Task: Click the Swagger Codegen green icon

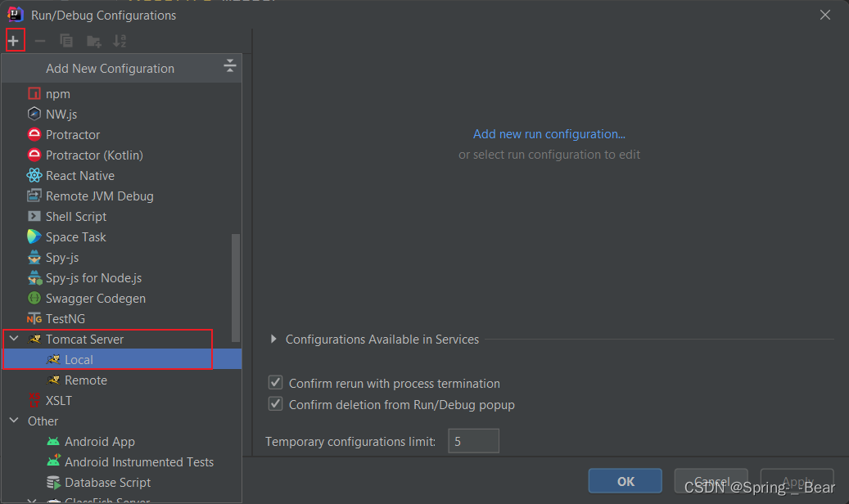Action: point(34,299)
